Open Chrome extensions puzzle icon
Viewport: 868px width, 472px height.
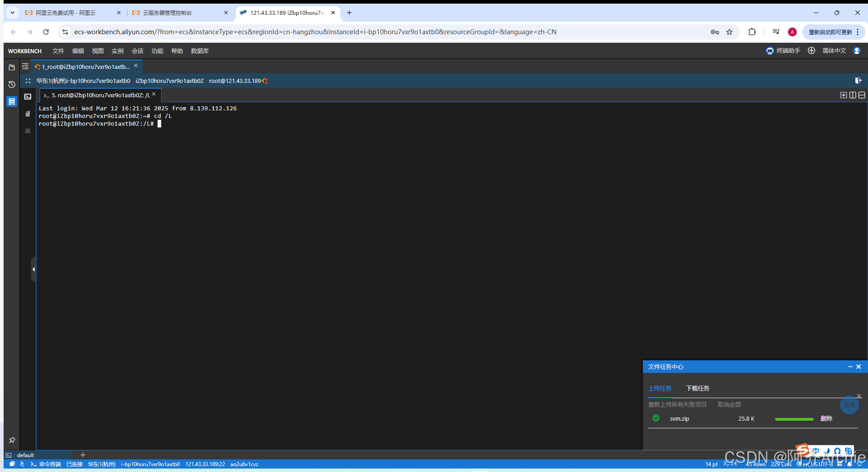tap(752, 32)
